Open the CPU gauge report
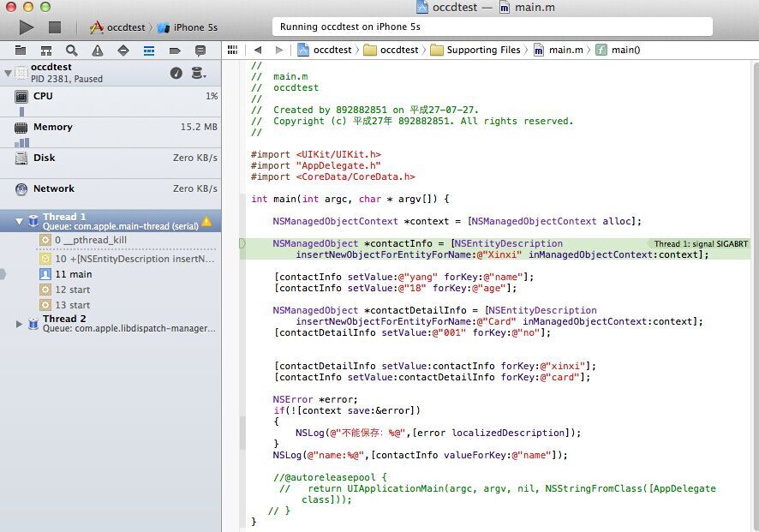 pyautogui.click(x=111, y=102)
